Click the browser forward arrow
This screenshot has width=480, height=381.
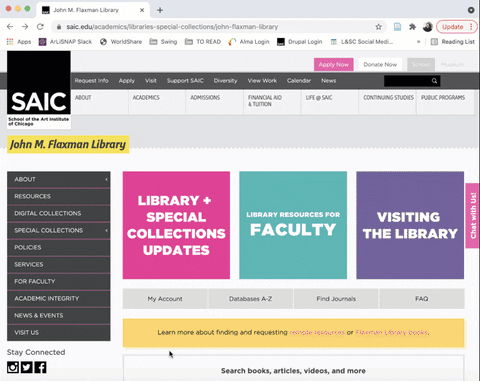point(25,27)
